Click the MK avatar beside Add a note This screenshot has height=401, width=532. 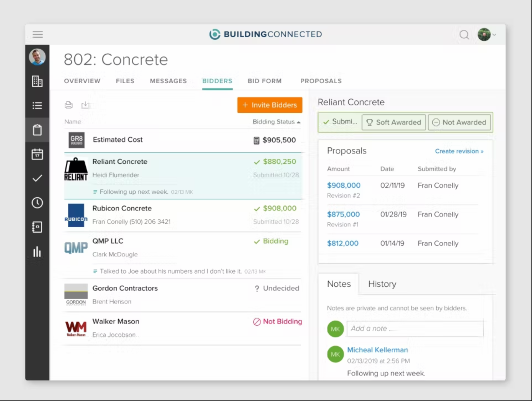click(335, 329)
